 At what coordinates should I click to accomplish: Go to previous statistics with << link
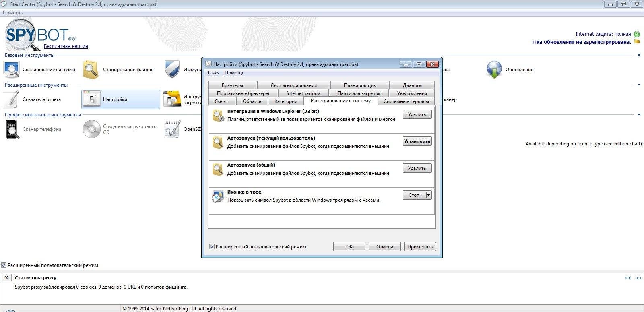628,278
